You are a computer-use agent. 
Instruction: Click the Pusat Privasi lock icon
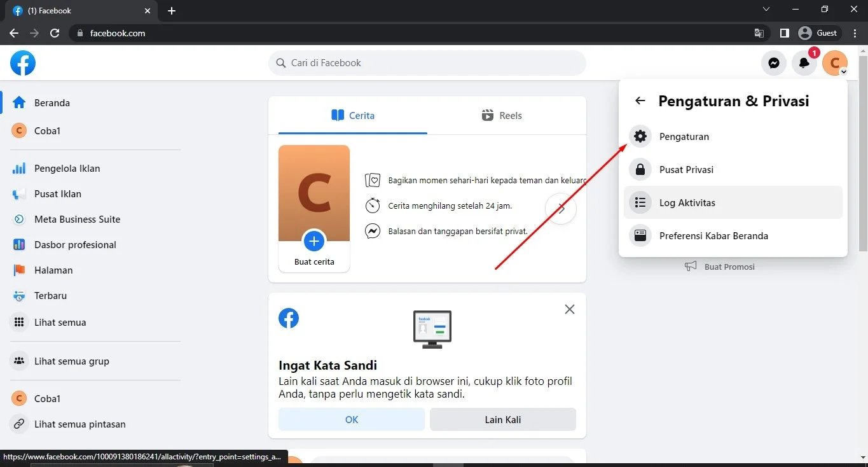pos(640,169)
